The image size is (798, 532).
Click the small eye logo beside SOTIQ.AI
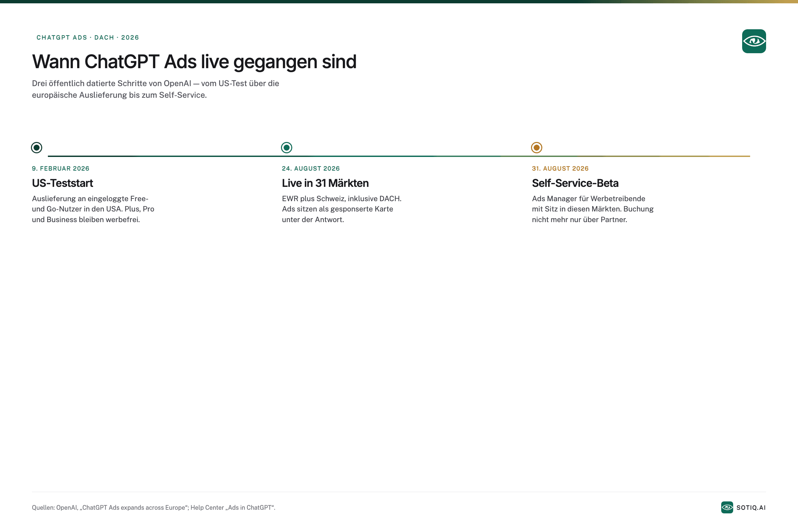point(727,508)
